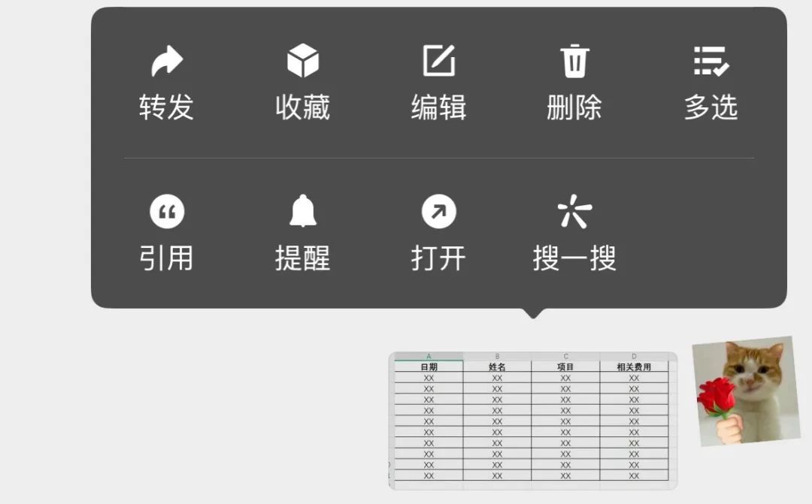
Task: Click the Search (搜一搜) sparkle icon
Action: point(575,211)
